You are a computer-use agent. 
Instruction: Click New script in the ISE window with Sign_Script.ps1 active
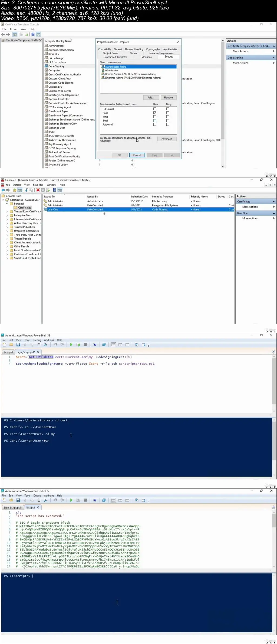[x=4, y=345]
